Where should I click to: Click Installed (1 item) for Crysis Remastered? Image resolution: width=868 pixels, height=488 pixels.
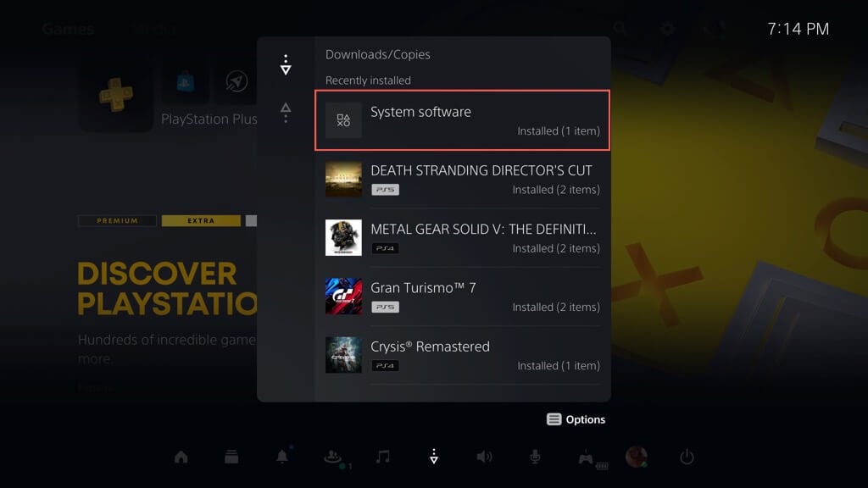click(559, 366)
